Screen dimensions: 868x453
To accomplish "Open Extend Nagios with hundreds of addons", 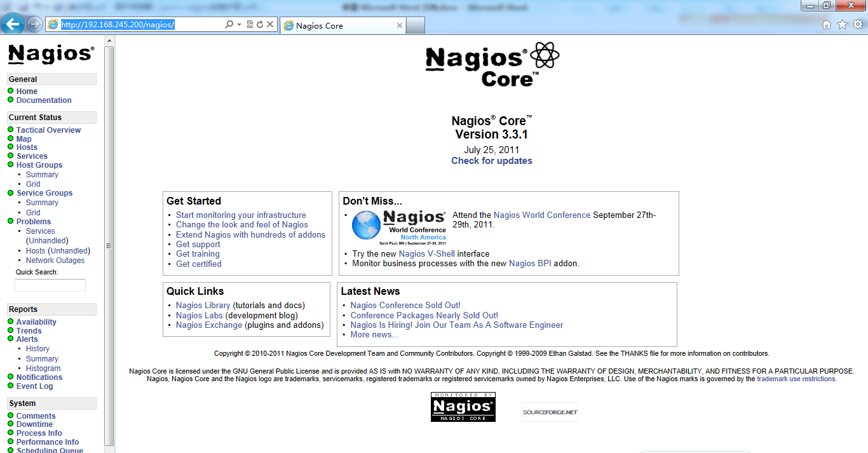I will click(250, 235).
